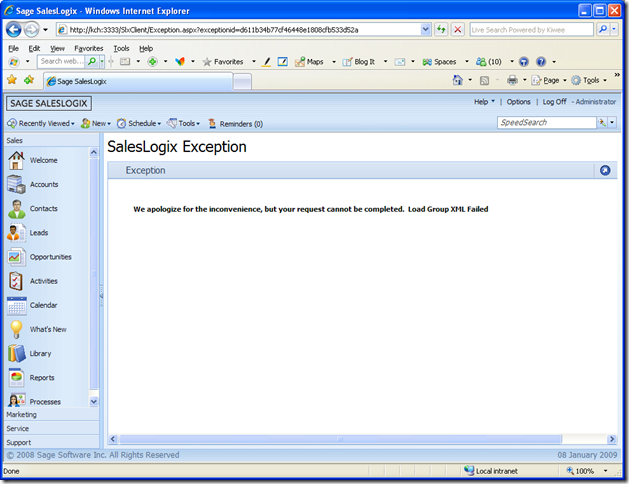Image resolution: width=629 pixels, height=484 pixels.
Task: Click Add to Favorites star-plus icon
Action: pos(29,80)
